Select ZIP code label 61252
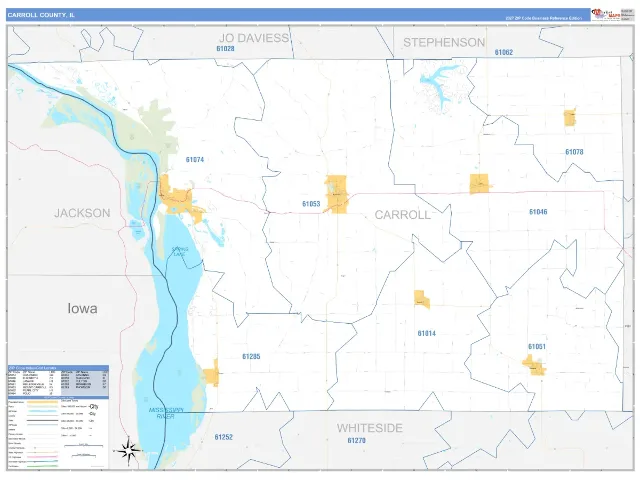This screenshot has height=480, width=640. tap(224, 437)
